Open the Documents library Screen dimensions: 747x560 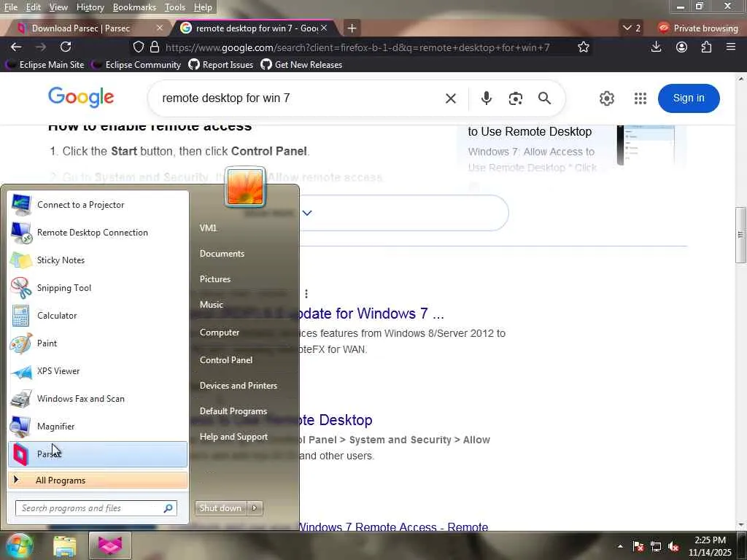click(x=222, y=254)
